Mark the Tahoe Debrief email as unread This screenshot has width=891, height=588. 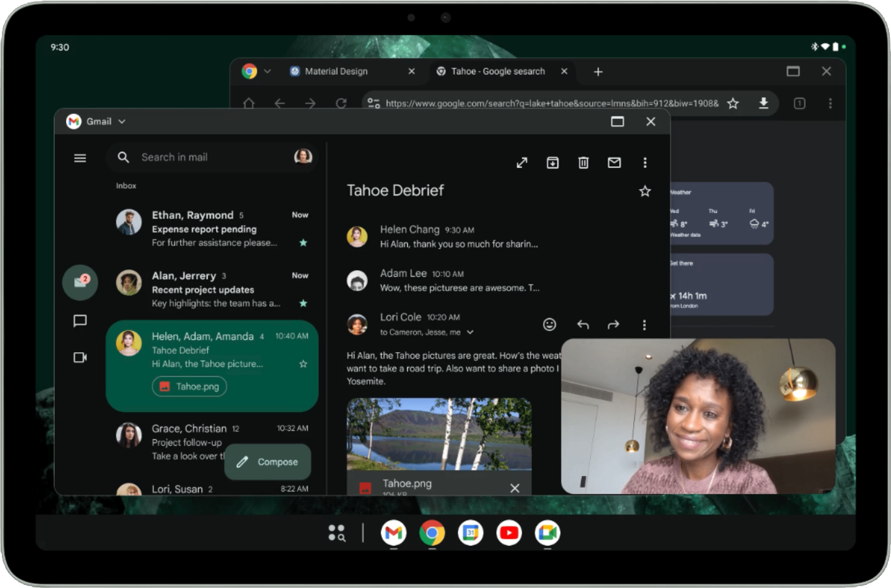(614, 162)
